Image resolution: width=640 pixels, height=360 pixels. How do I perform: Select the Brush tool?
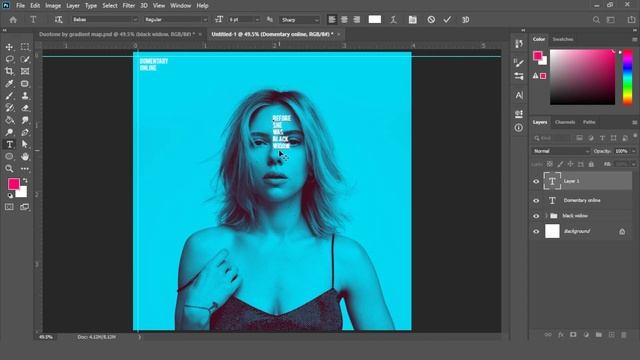point(9,96)
